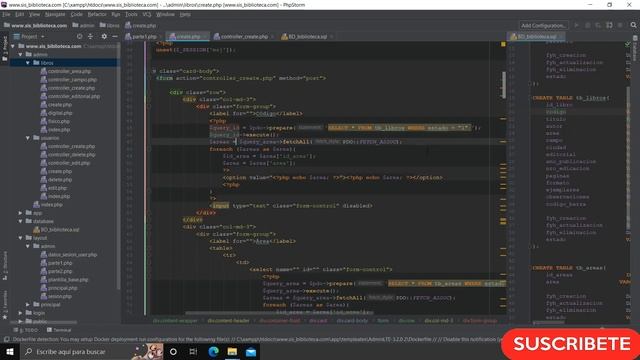
Task: Collapse the libros folder
Action: (x=28, y=63)
